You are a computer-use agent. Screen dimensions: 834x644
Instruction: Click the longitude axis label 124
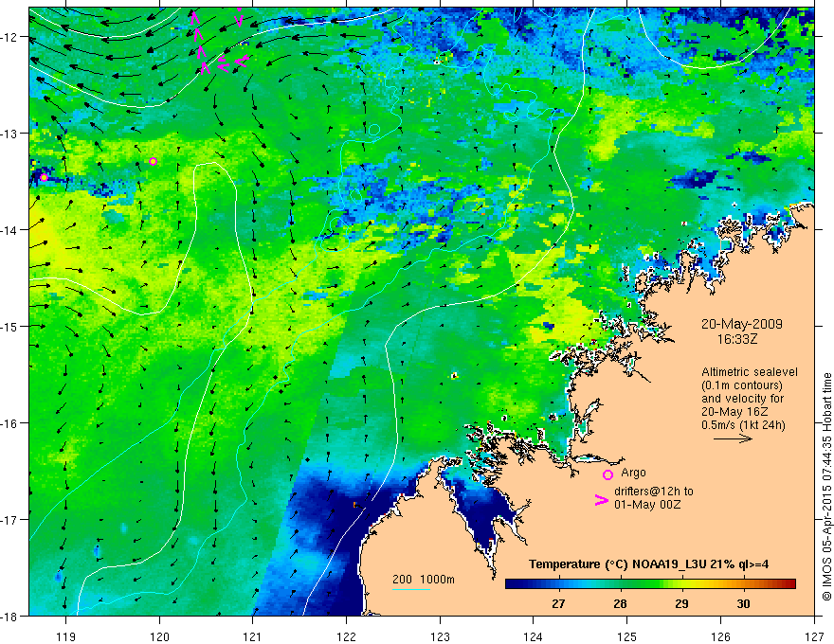pos(534,636)
